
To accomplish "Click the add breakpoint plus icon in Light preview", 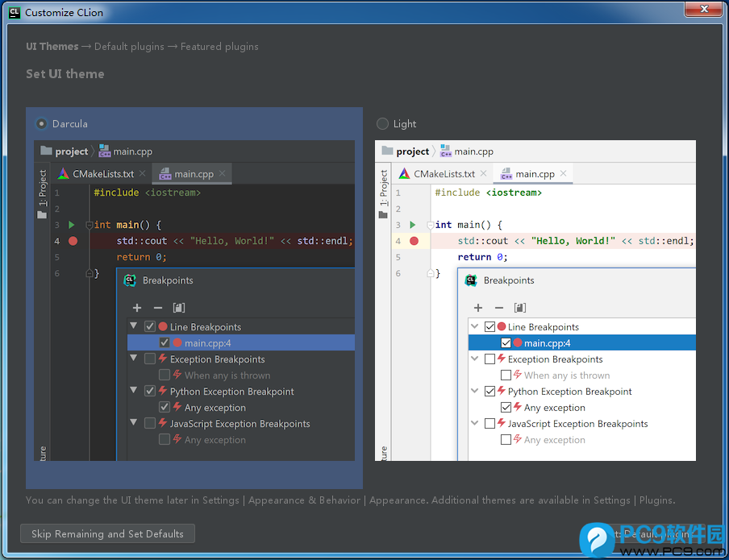I will pyautogui.click(x=478, y=308).
